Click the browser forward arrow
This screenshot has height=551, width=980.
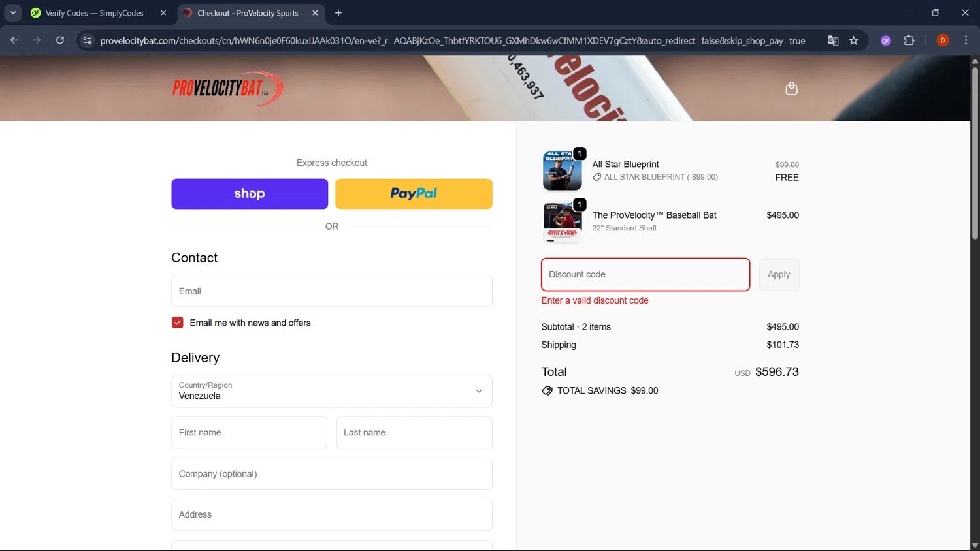click(x=37, y=40)
